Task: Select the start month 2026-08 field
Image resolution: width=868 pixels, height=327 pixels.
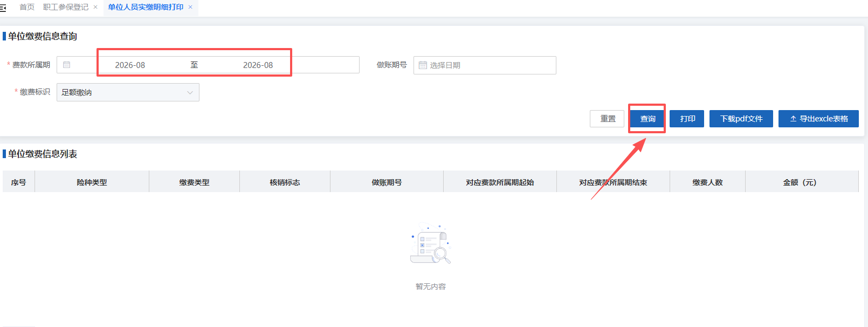Action: (x=130, y=65)
